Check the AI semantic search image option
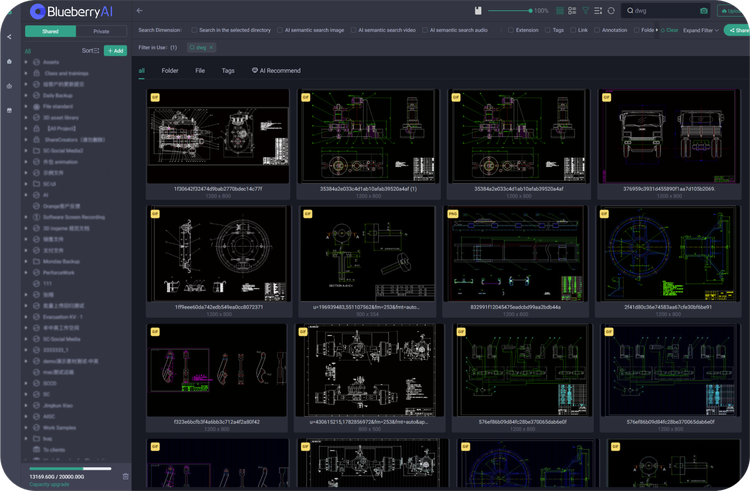 pyautogui.click(x=280, y=30)
